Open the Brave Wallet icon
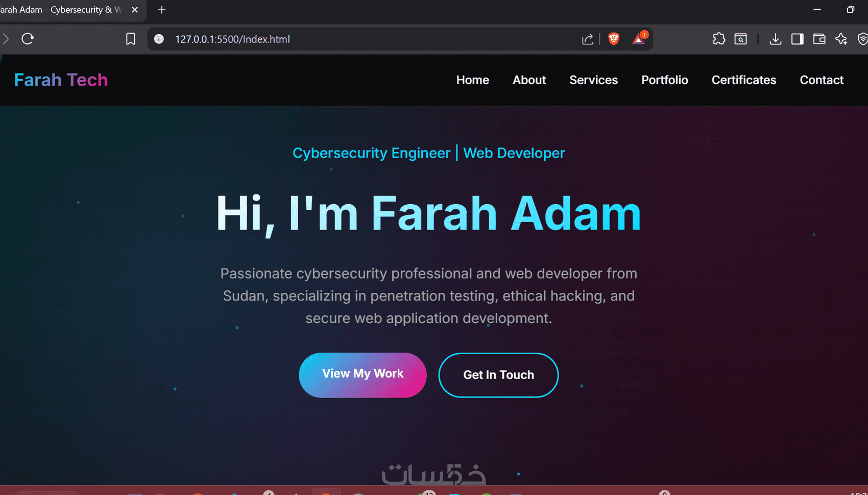The height and width of the screenshot is (495, 868). click(x=819, y=39)
